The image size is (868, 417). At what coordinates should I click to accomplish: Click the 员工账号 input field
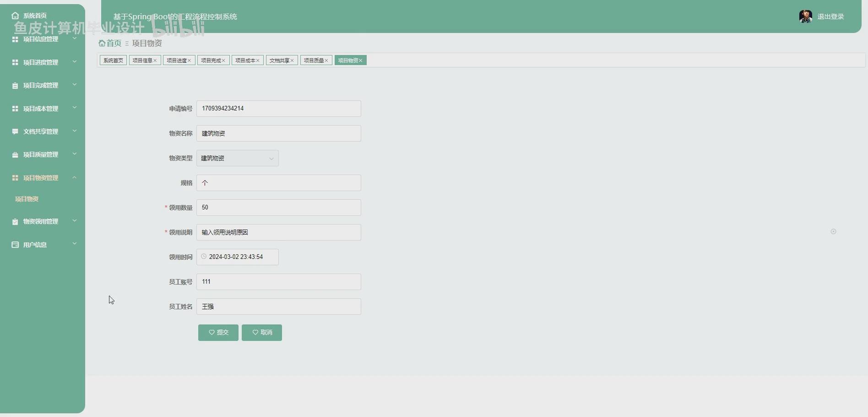[x=279, y=282]
